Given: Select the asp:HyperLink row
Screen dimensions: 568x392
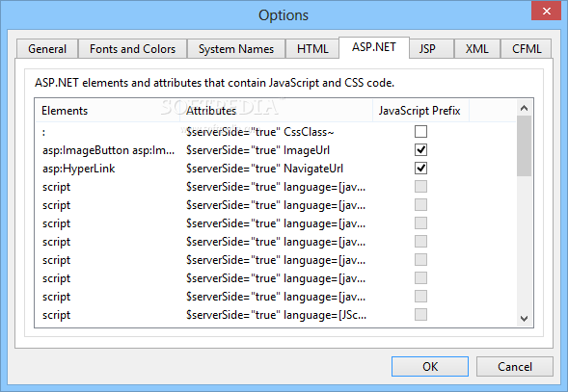Looking at the screenshot, I should point(275,169).
